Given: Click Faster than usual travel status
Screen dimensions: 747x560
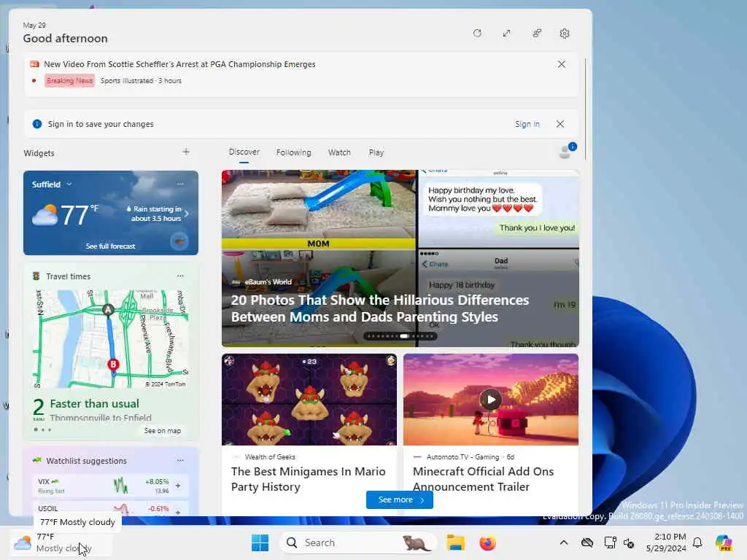Looking at the screenshot, I should tap(94, 404).
